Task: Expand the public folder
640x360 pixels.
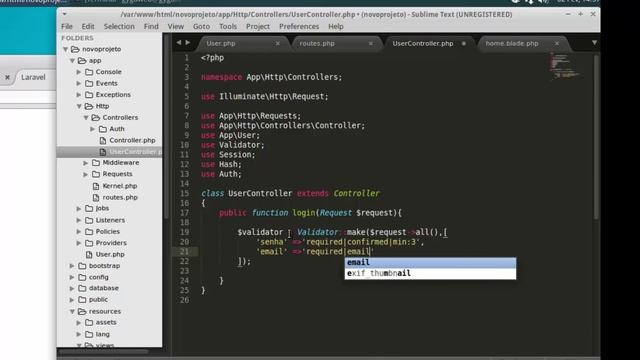Action: [x=72, y=300]
